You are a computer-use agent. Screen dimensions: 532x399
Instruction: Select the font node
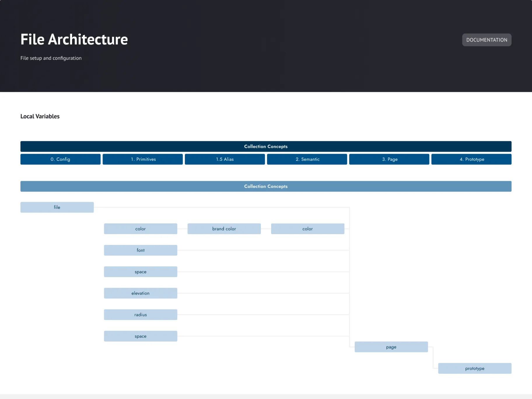[x=140, y=250]
